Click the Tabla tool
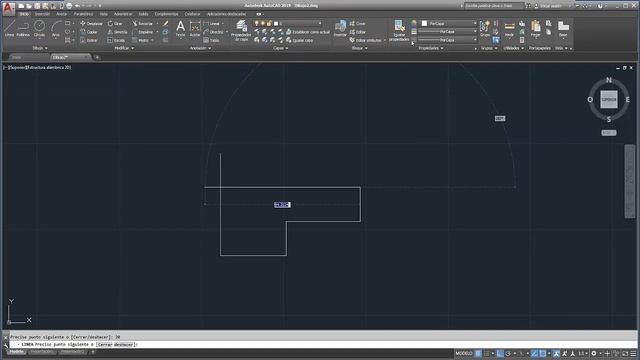The height and width of the screenshot is (360, 640). [211, 40]
